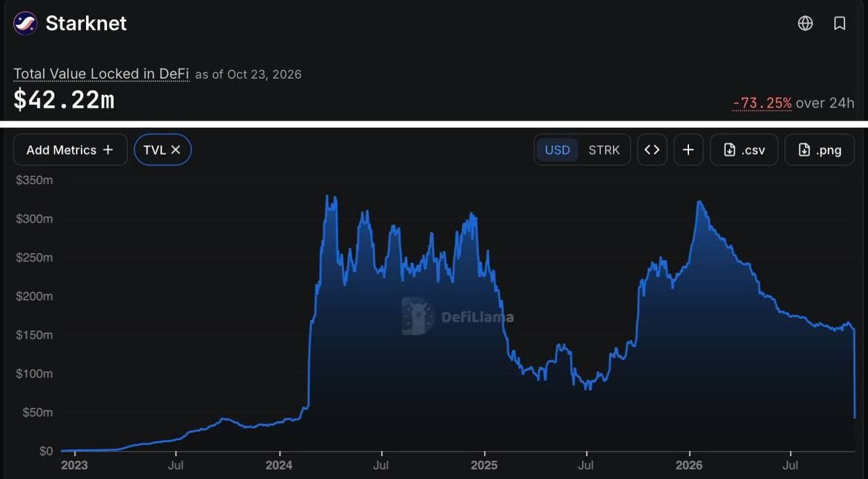Click the $42.22m TVL value
The height and width of the screenshot is (479, 868).
pos(64,100)
